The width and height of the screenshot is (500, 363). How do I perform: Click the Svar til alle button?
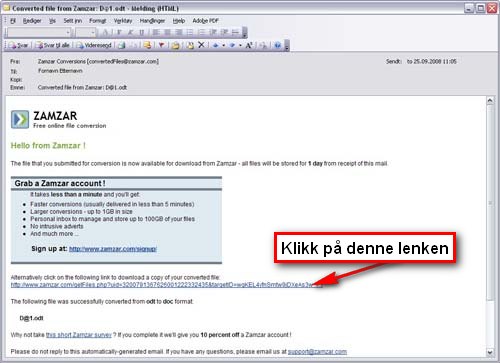[53, 45]
